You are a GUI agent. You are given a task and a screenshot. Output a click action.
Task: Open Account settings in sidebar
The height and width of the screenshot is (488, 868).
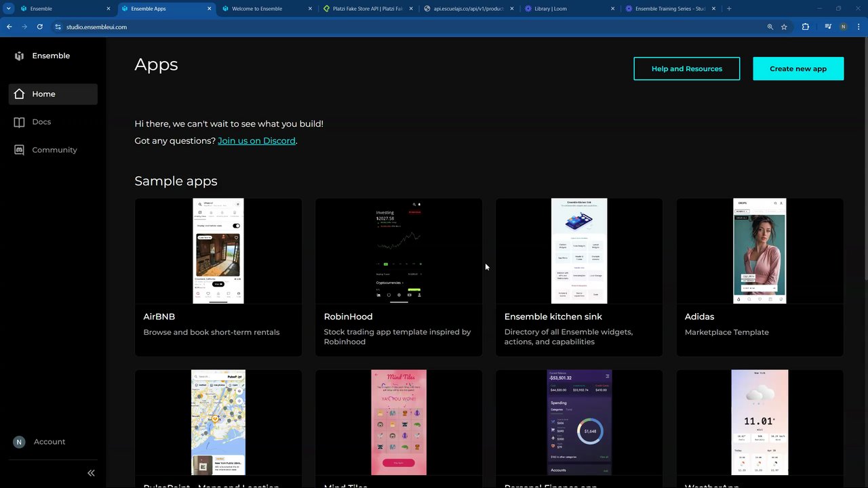click(50, 442)
